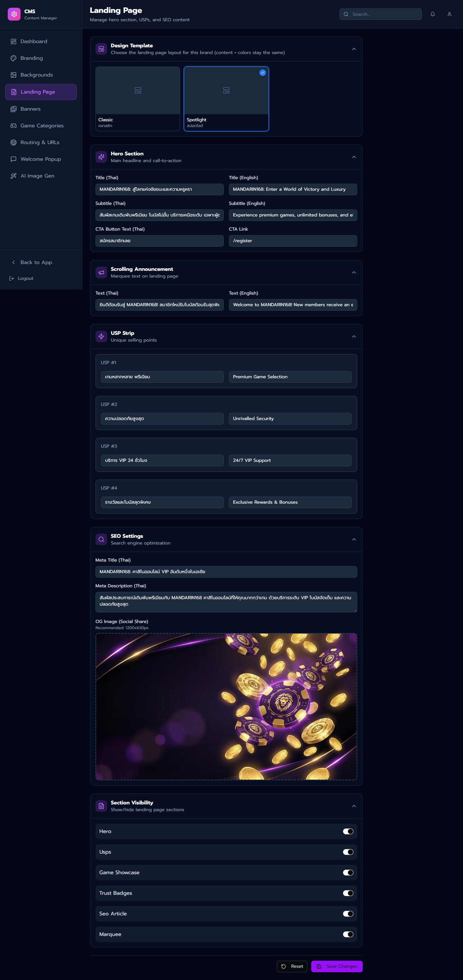463x980 pixels.
Task: Open Welcome Popup menu item
Action: [41, 159]
